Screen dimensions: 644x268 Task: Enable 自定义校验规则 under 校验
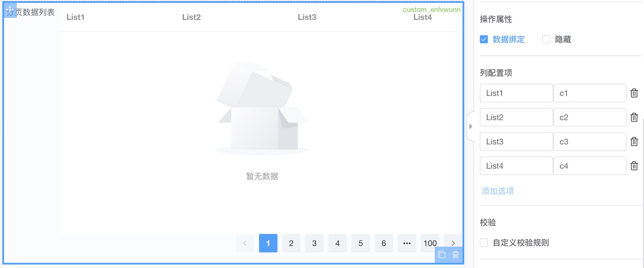click(x=484, y=243)
